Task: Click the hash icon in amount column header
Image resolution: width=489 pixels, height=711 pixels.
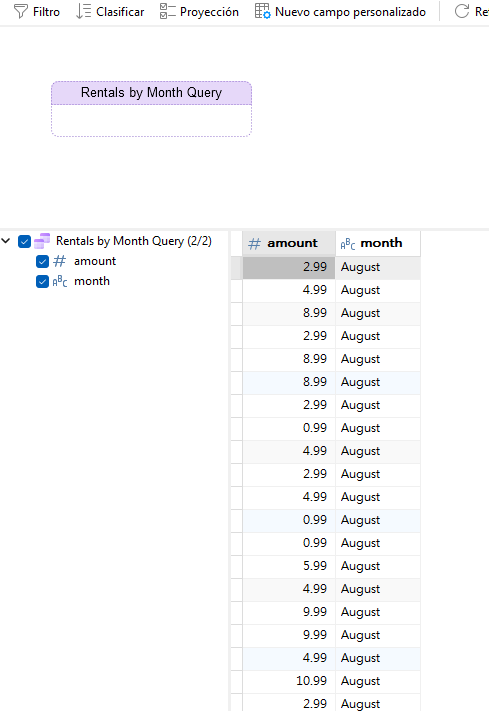Action: click(254, 243)
